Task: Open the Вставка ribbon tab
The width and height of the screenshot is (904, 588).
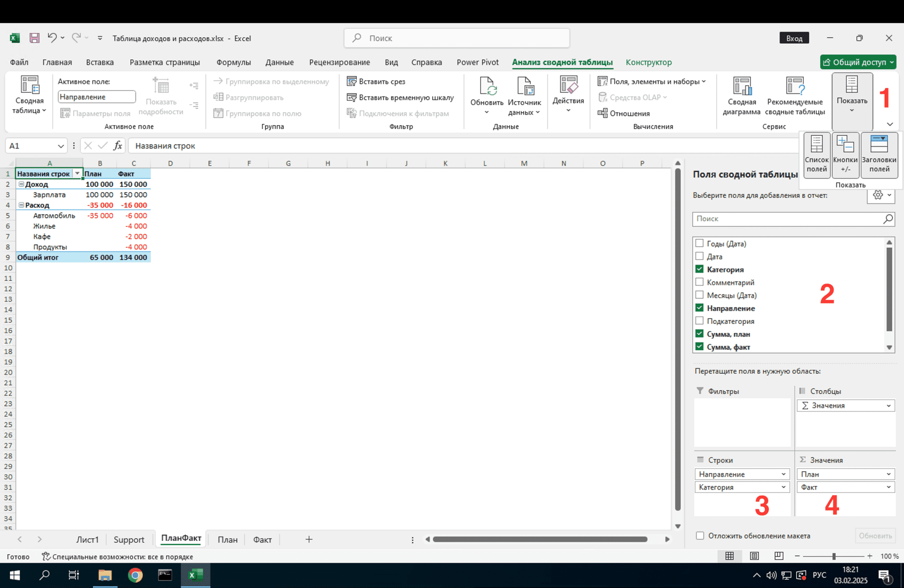Action: pos(100,62)
